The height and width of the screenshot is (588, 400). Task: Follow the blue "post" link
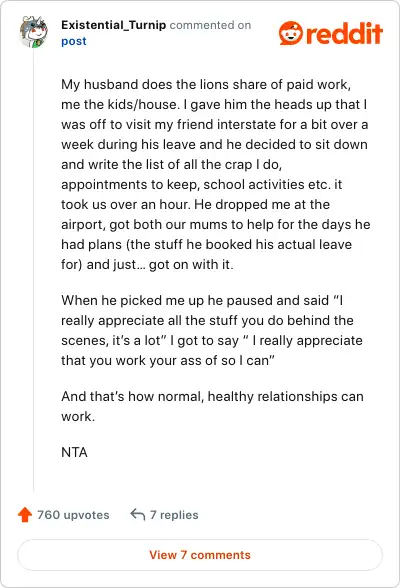(73, 41)
